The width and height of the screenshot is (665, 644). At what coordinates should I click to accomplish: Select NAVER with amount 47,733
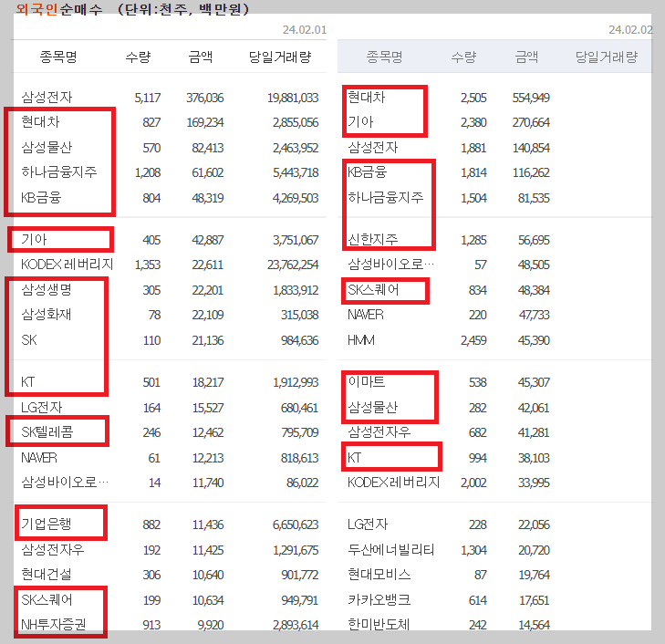(366, 315)
